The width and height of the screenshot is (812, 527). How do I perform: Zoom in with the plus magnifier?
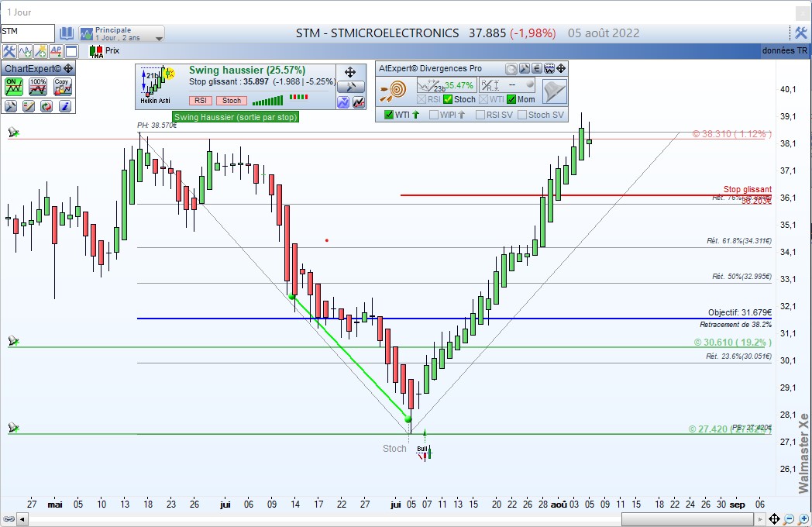coord(803,518)
